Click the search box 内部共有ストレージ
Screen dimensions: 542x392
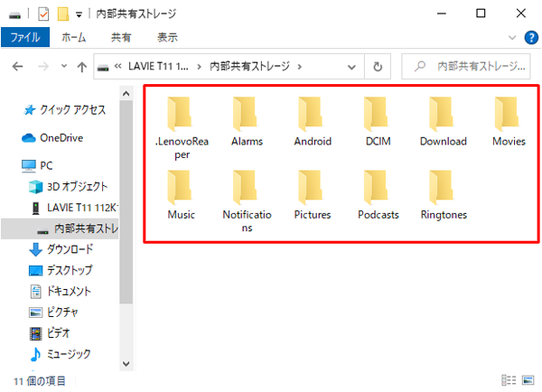(x=465, y=66)
